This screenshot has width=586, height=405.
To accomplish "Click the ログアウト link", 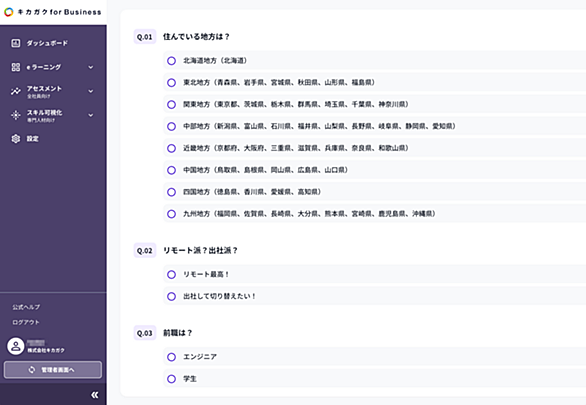I will point(25,322).
